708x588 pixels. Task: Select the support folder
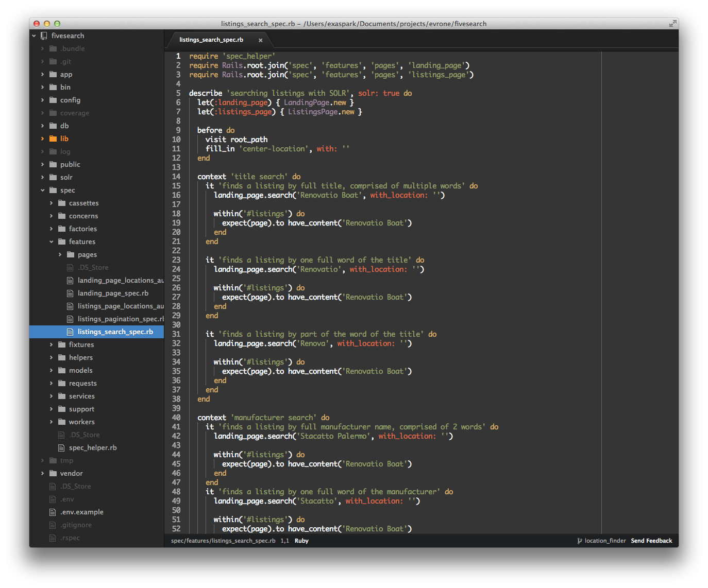coord(81,409)
